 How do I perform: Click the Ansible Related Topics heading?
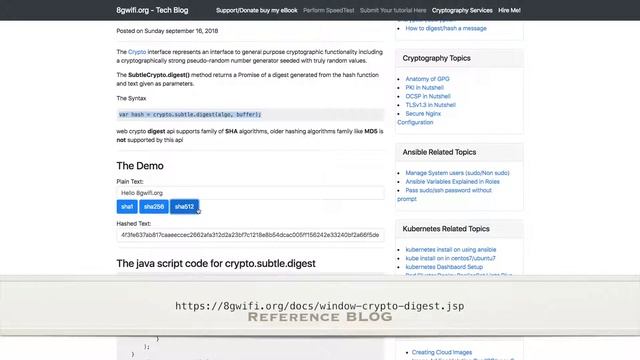click(439, 152)
